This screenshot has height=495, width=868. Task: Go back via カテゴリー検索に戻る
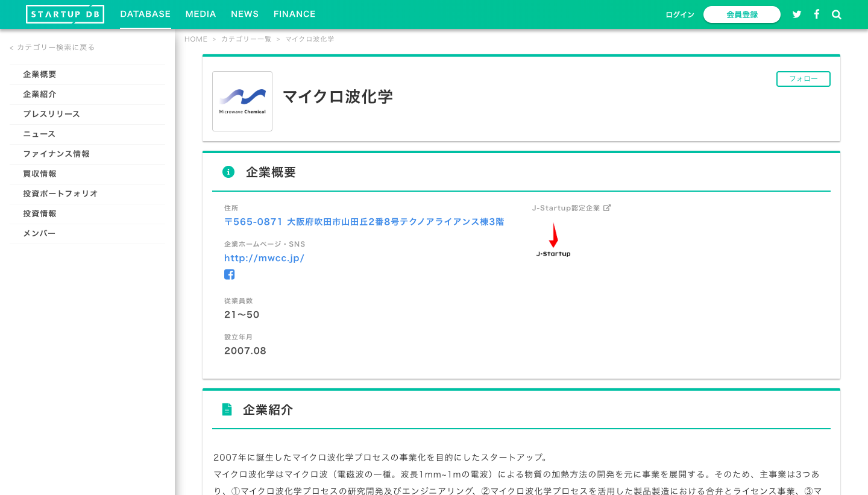(52, 47)
